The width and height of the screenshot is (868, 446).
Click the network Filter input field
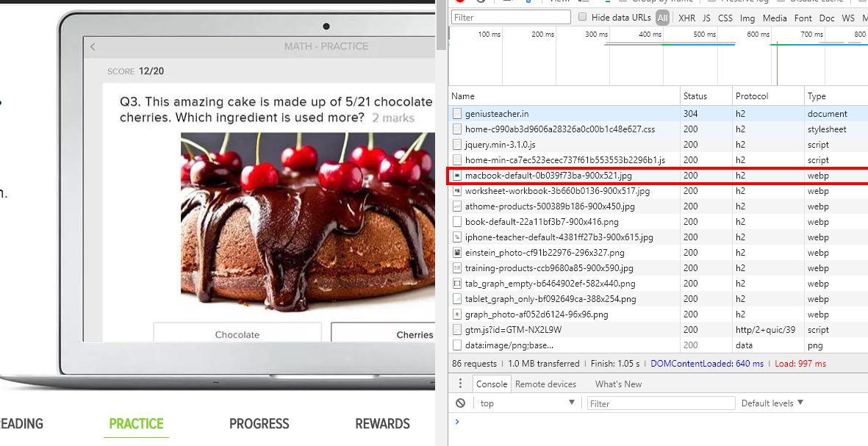pos(511,17)
